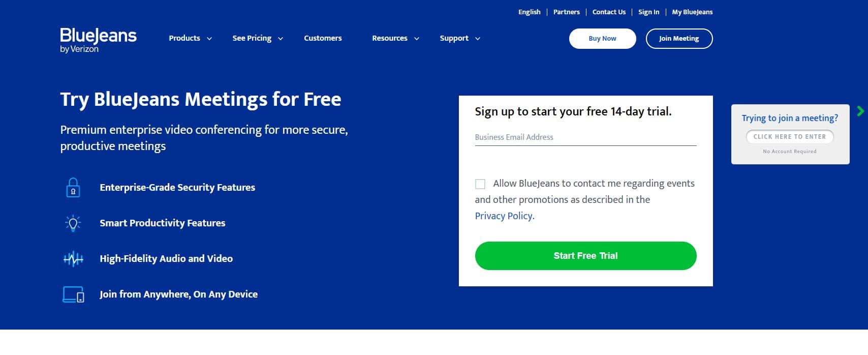
Task: Expand the Resources menu chevron
Action: pos(417,39)
